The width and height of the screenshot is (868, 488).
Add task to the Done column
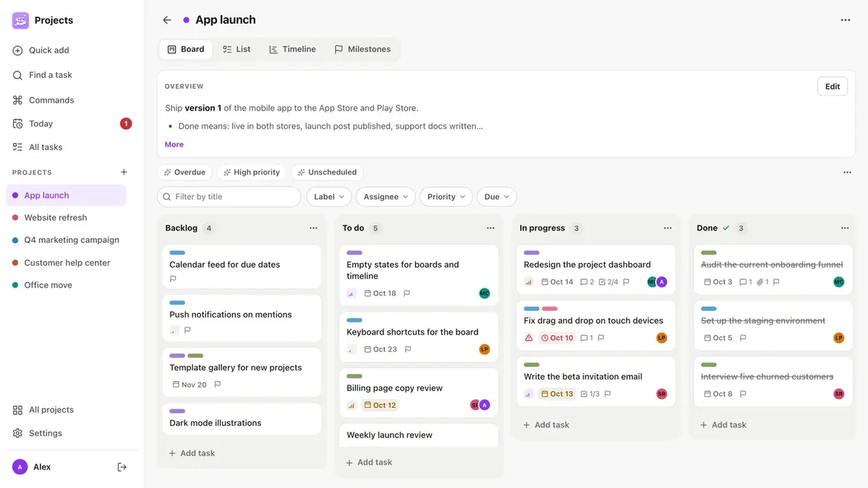pos(723,425)
